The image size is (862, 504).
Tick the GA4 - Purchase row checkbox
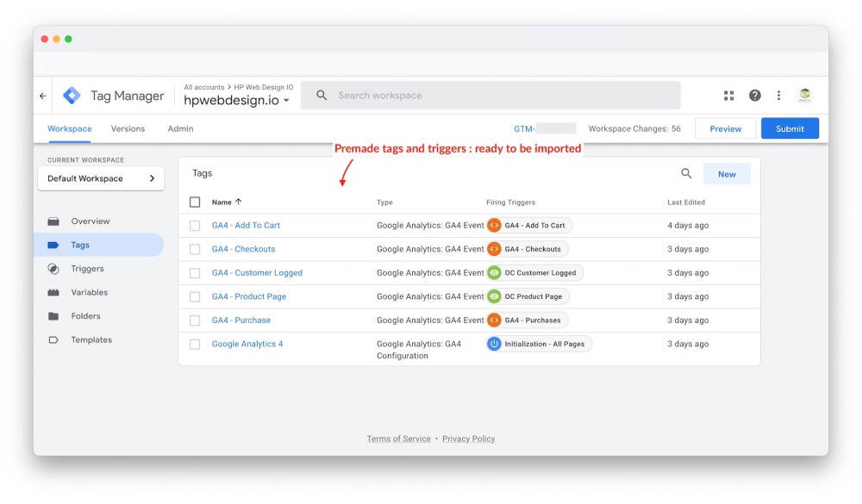click(x=195, y=320)
